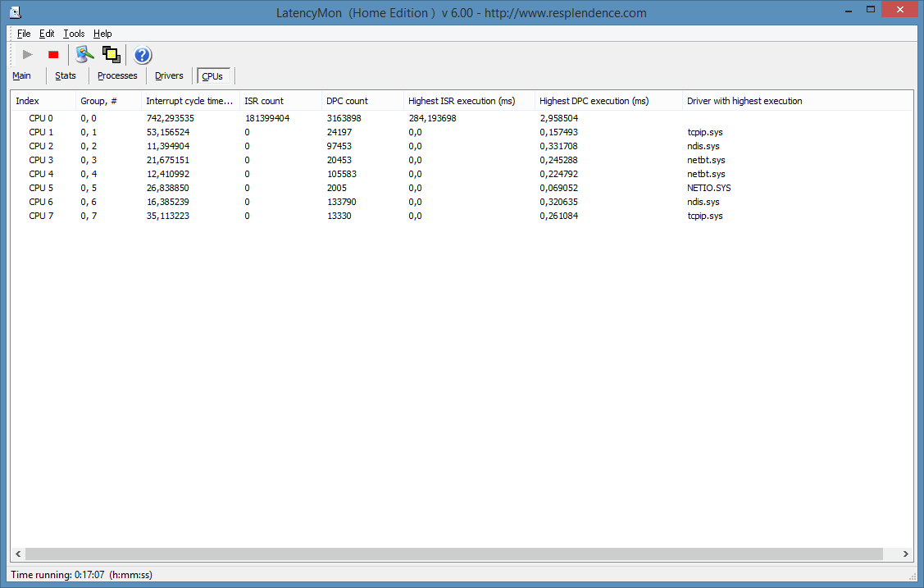Click DPC execution value 0,331708
The width and height of the screenshot is (924, 588).
coord(558,146)
